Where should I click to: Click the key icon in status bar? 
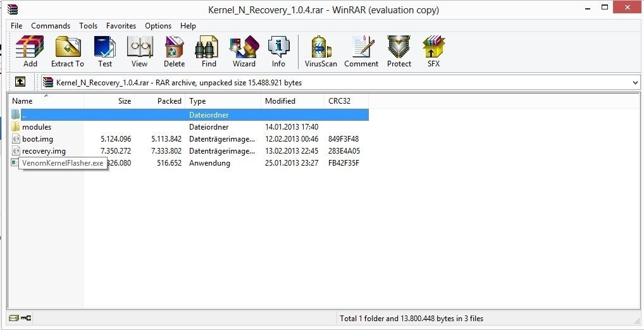pyautogui.click(x=26, y=318)
